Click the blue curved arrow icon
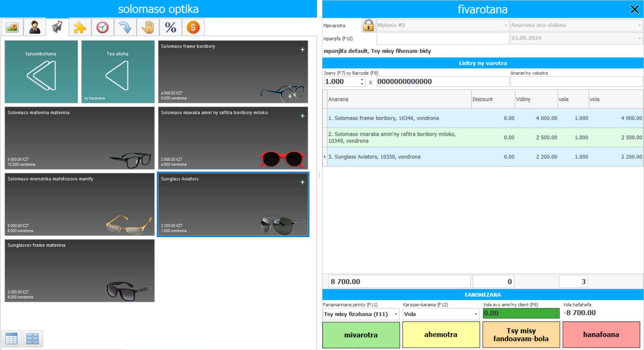This screenshot has height=350, width=644. pos(125,27)
